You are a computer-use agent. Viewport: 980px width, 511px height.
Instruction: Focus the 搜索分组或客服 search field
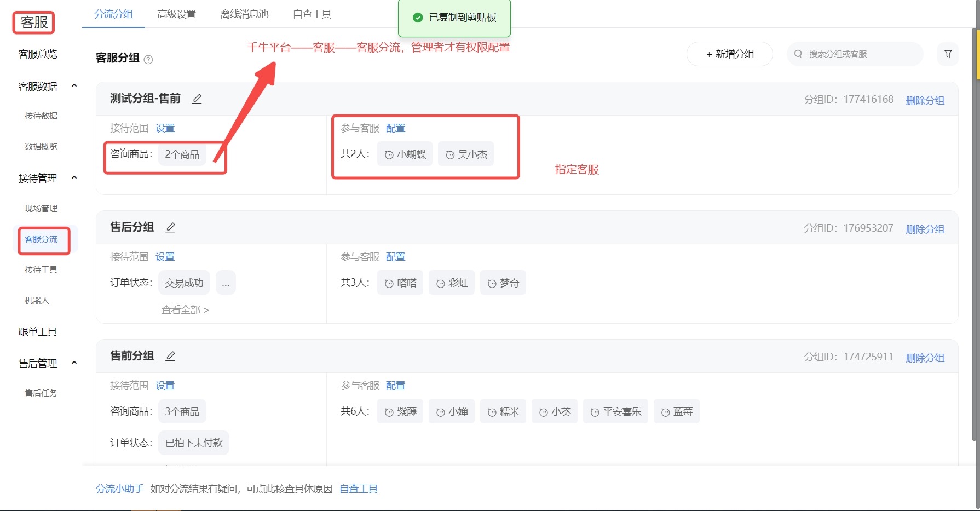click(855, 54)
